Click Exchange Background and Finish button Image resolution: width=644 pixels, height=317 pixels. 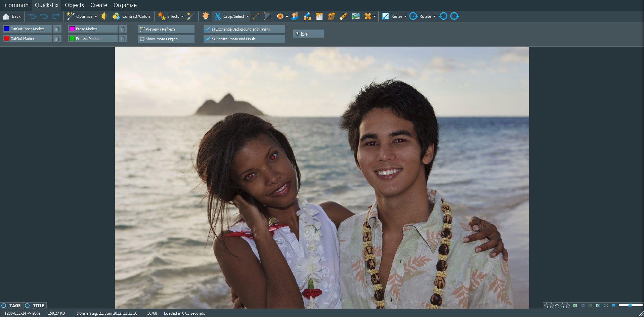coord(244,29)
